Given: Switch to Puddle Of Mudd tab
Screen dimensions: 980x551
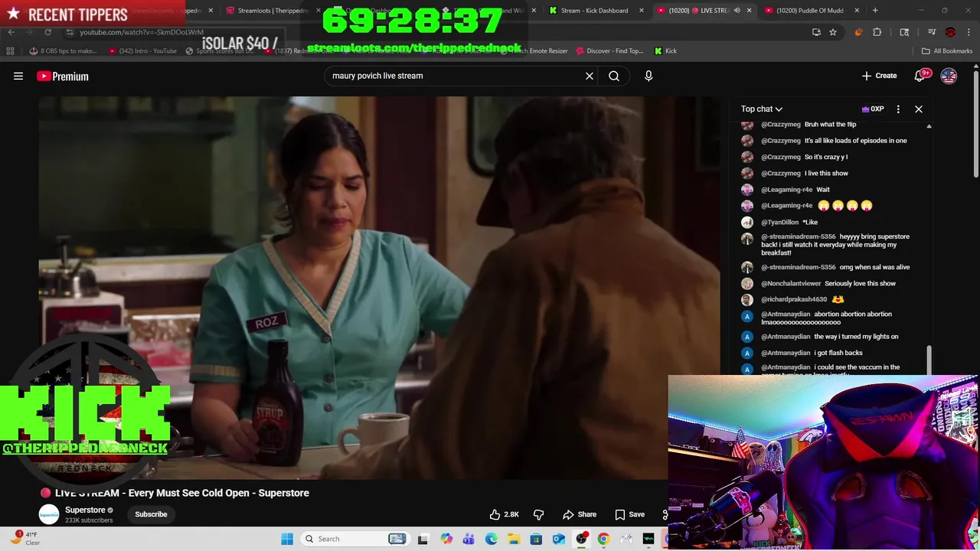Looking at the screenshot, I should click(812, 11).
